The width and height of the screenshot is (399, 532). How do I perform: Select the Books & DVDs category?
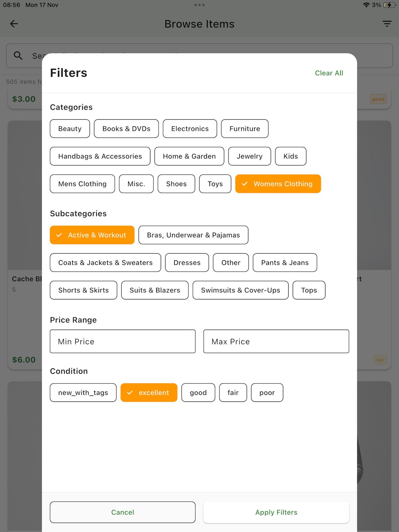[126, 129]
